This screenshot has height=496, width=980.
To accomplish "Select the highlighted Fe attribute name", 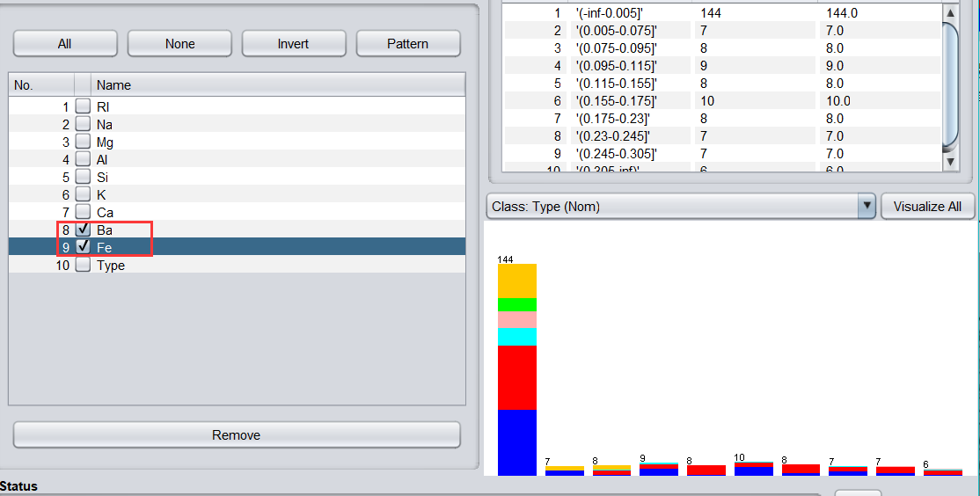I will click(104, 247).
